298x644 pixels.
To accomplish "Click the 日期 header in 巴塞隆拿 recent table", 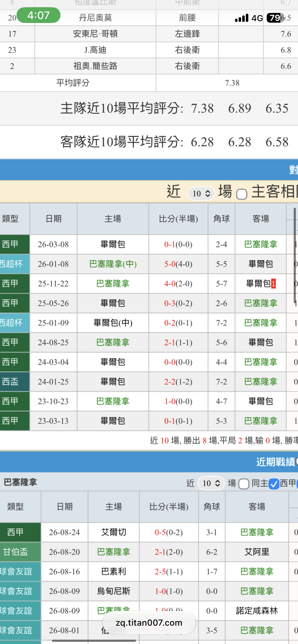I will [65, 507].
